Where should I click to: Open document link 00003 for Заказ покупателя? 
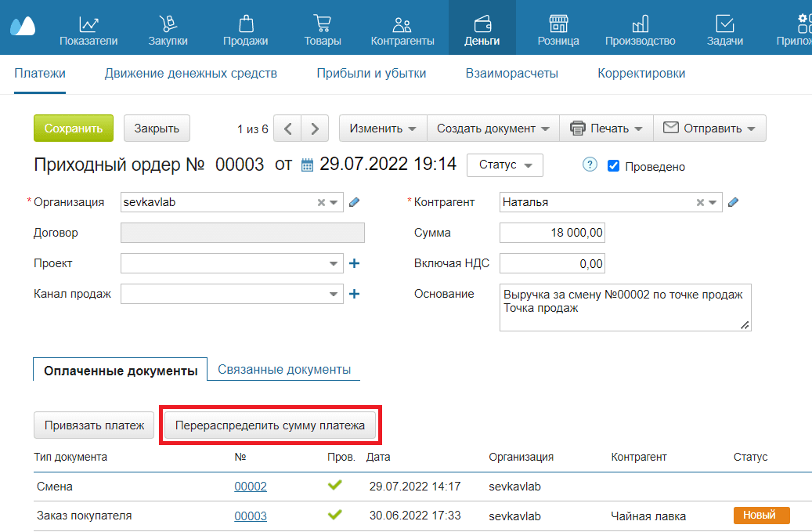[x=251, y=516]
